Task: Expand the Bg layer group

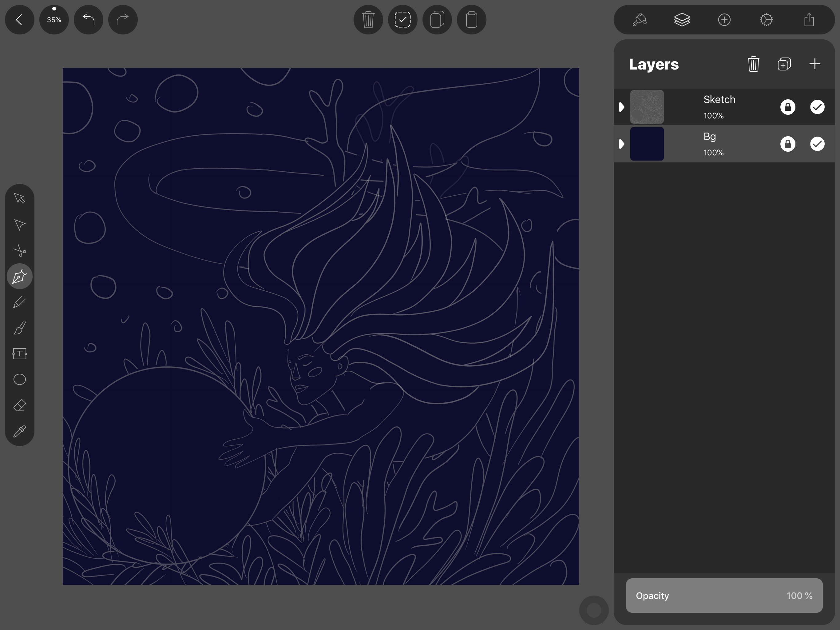Action: (x=620, y=144)
